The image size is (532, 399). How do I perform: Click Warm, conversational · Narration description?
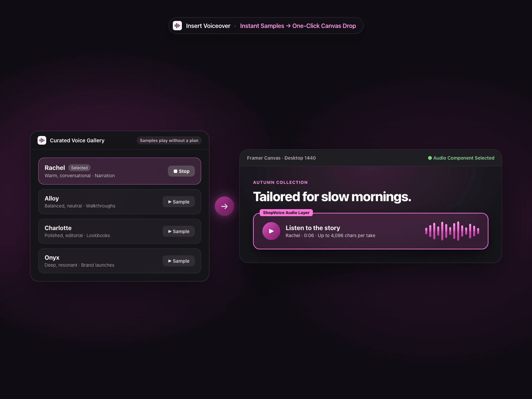pyautogui.click(x=80, y=176)
